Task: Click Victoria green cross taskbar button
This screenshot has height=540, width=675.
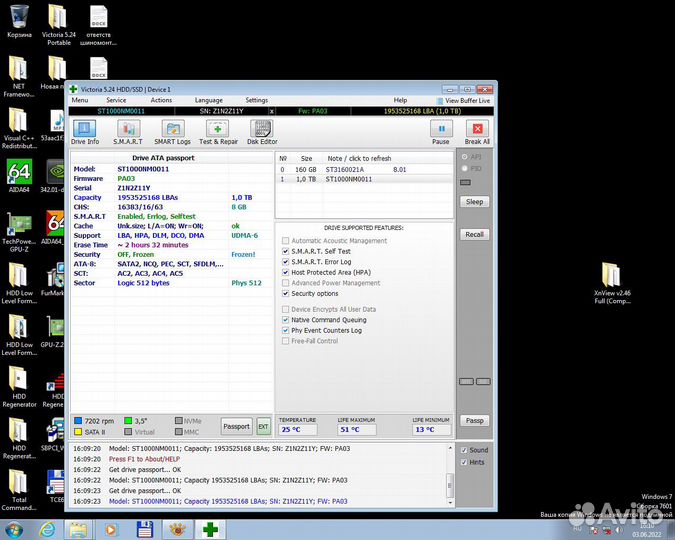Action: (211, 530)
